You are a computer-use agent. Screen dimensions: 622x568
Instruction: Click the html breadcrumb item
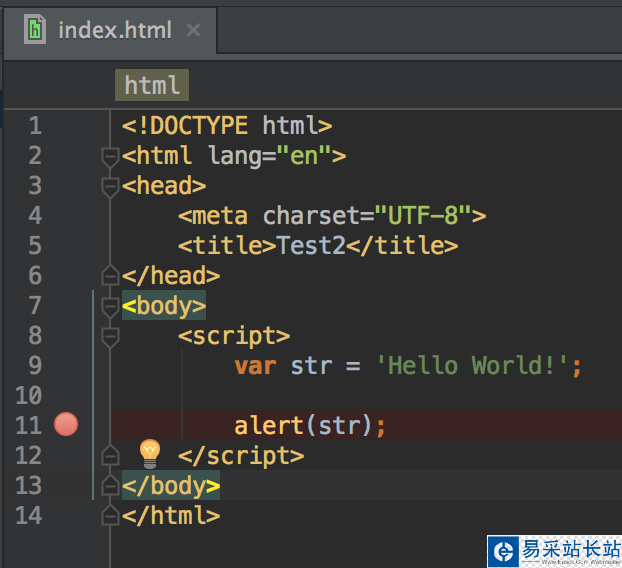point(152,85)
